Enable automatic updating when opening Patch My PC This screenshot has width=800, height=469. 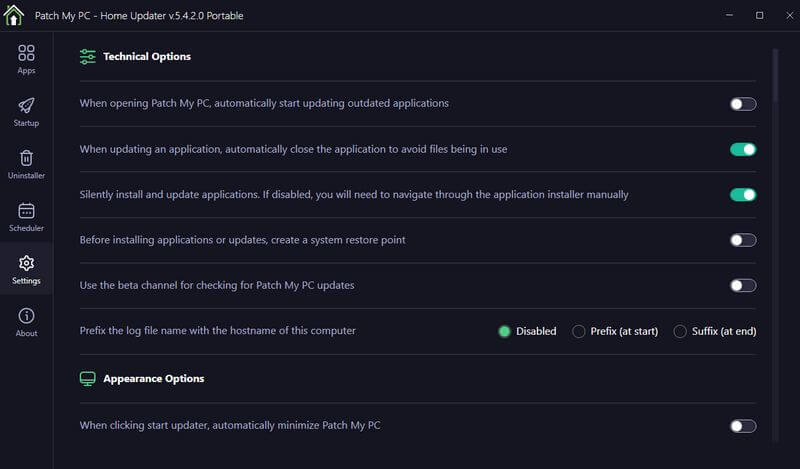point(742,104)
